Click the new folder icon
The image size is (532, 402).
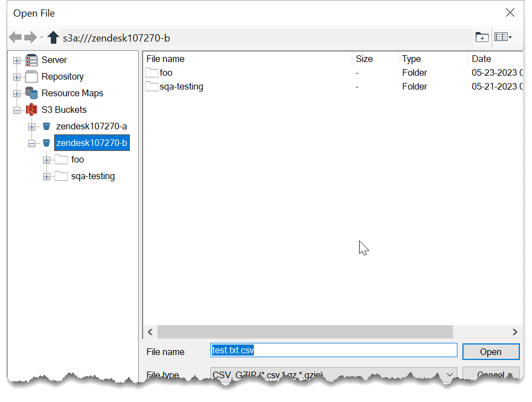(x=482, y=37)
